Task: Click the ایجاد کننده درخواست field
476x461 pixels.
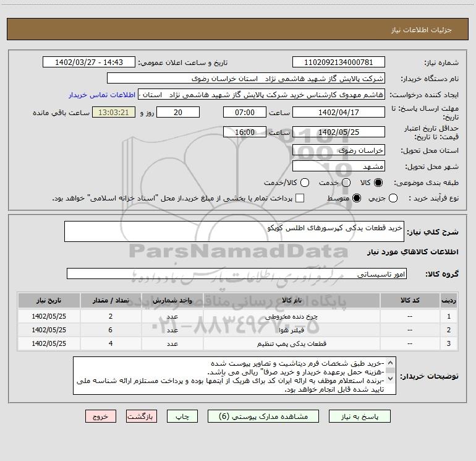Action: tap(261, 94)
